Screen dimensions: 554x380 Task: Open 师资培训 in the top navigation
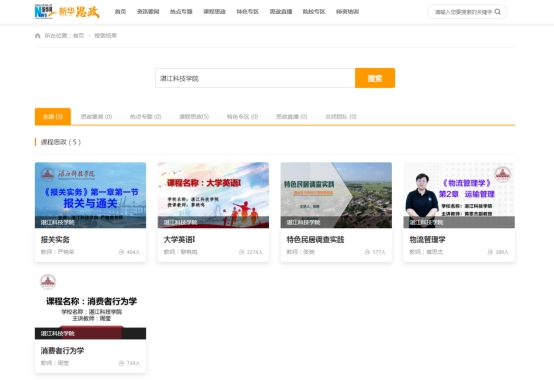click(347, 12)
